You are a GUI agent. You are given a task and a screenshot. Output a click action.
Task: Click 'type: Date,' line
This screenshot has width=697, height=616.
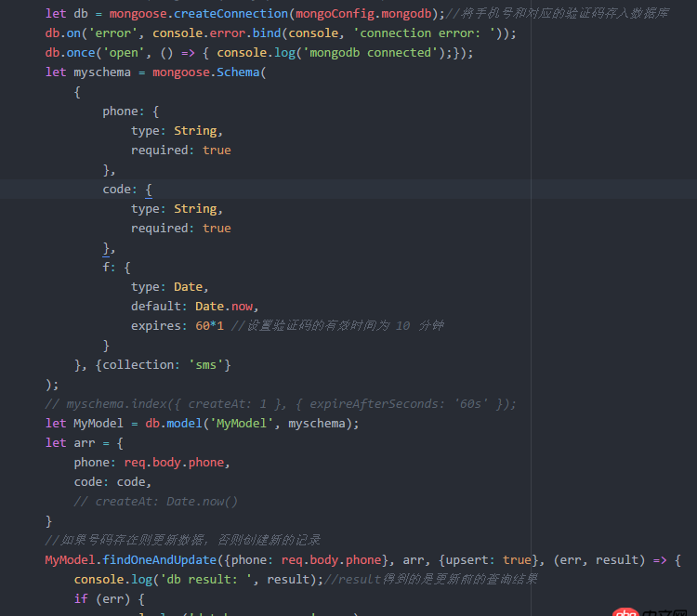coord(170,287)
